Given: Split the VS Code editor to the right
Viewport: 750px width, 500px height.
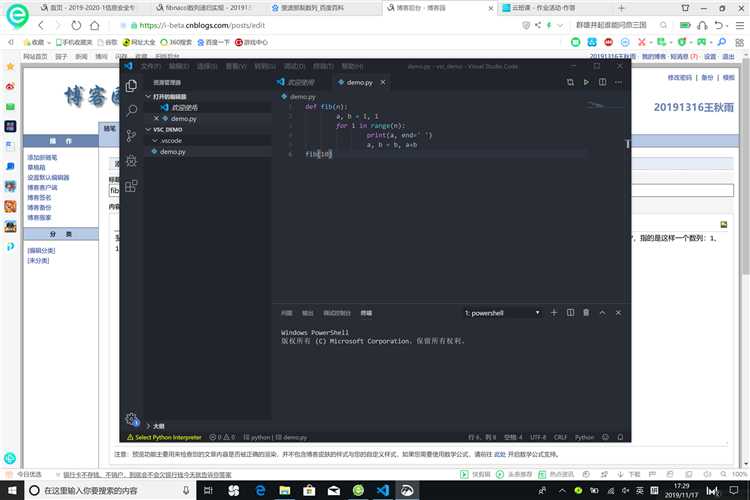Looking at the screenshot, I should (x=602, y=82).
